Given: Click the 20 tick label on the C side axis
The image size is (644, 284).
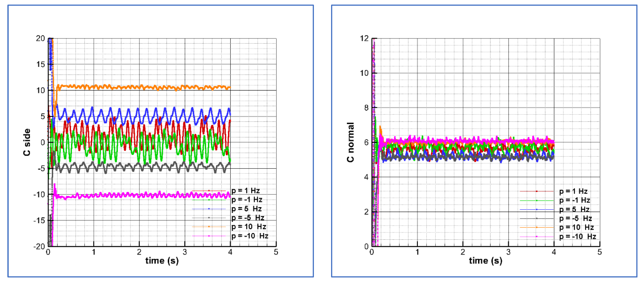Looking at the screenshot, I should 40,38.
